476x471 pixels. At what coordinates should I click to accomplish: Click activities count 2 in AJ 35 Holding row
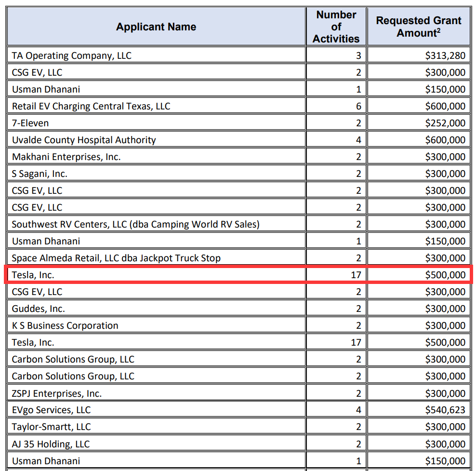tap(336, 444)
